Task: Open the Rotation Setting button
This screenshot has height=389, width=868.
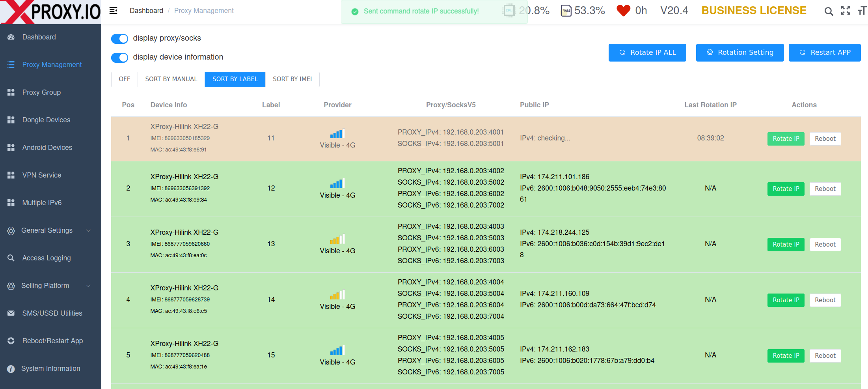Action: pos(740,52)
